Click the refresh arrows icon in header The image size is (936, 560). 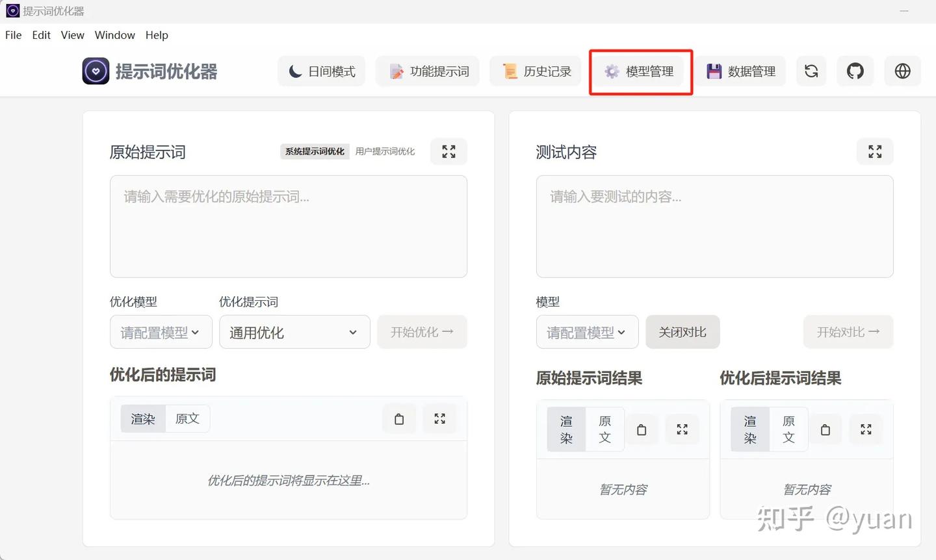click(x=811, y=71)
